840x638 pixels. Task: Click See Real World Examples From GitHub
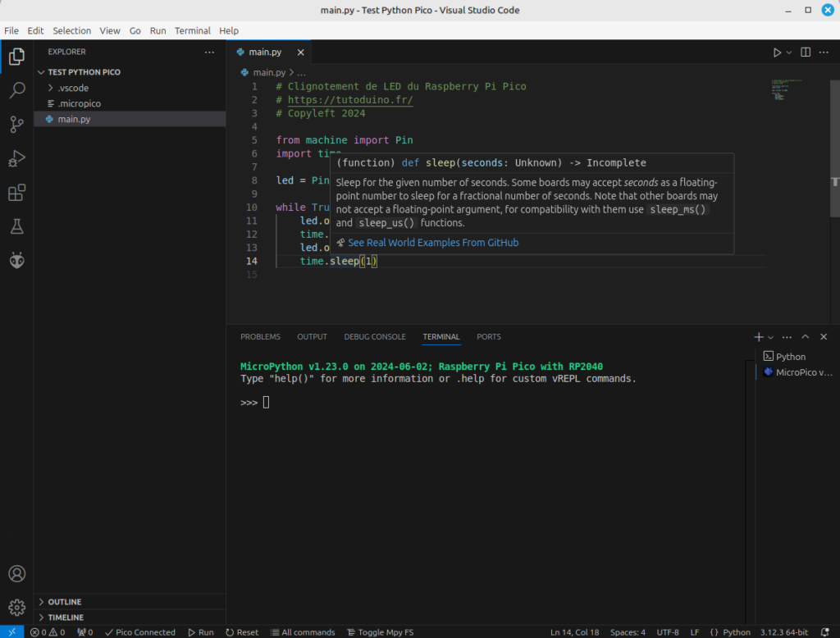click(433, 243)
